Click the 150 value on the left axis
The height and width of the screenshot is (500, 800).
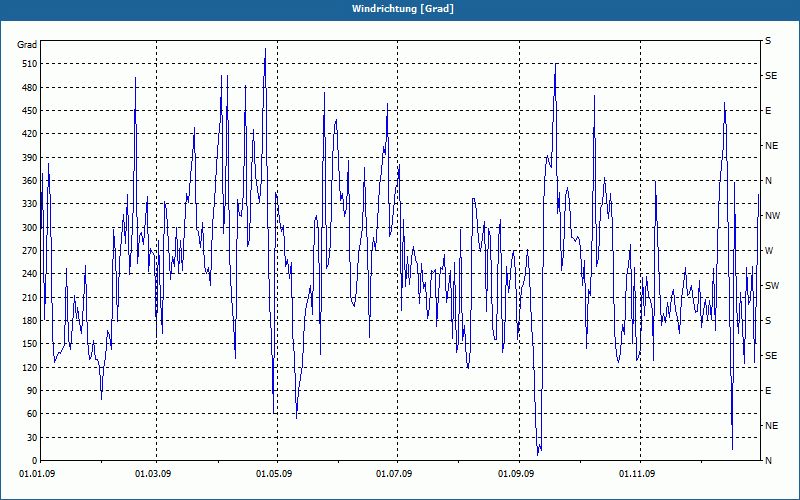tap(30, 344)
